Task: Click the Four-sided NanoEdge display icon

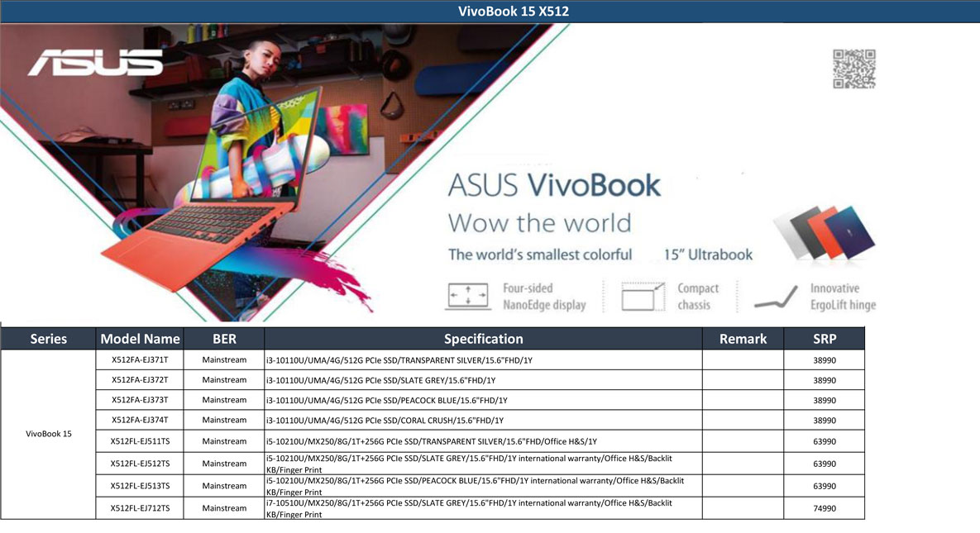Action: [467, 296]
